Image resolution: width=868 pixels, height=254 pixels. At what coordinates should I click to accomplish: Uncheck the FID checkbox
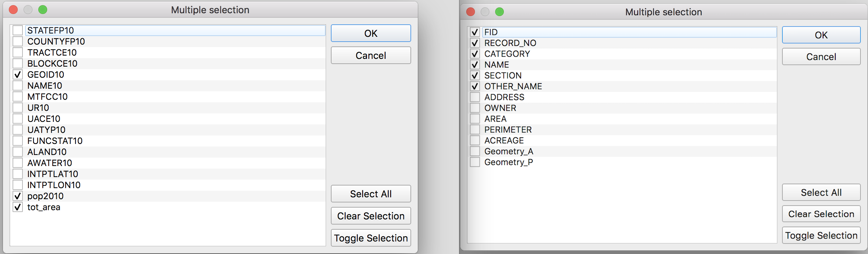[475, 32]
